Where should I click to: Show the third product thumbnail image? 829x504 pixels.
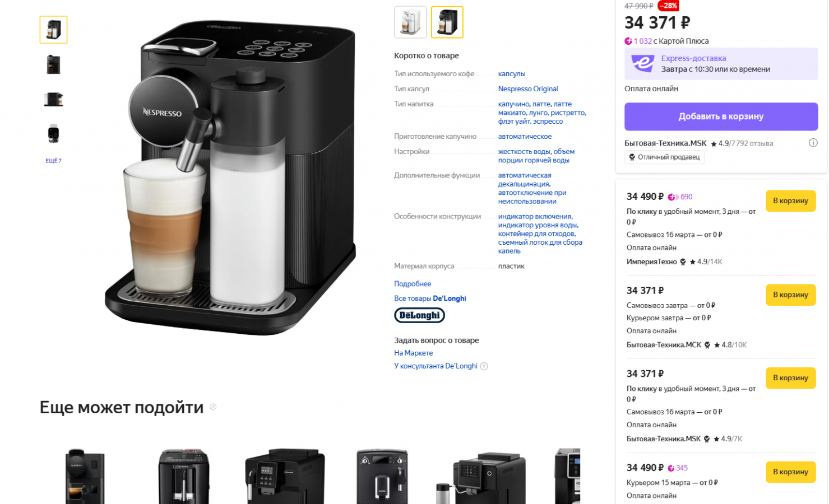pyautogui.click(x=53, y=99)
